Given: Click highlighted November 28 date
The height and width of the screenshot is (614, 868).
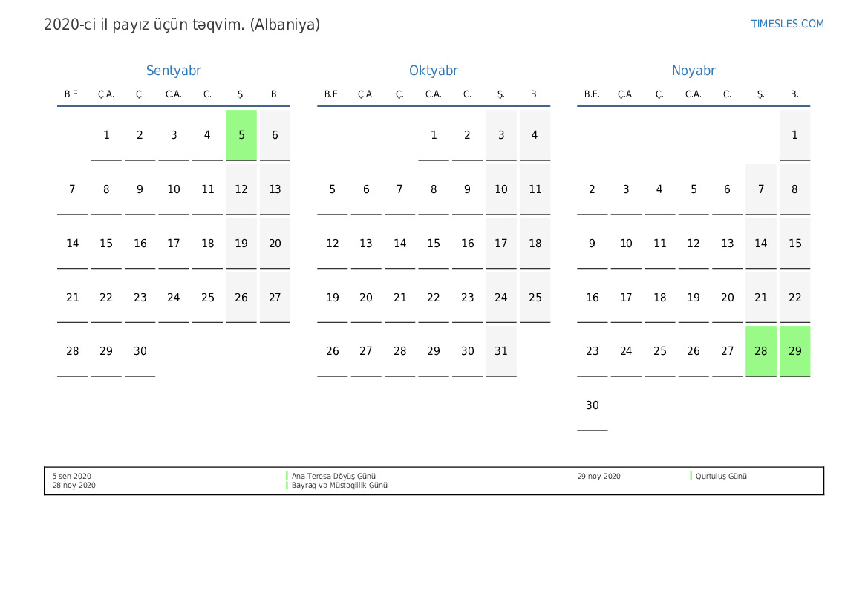Looking at the screenshot, I should pos(760,351).
